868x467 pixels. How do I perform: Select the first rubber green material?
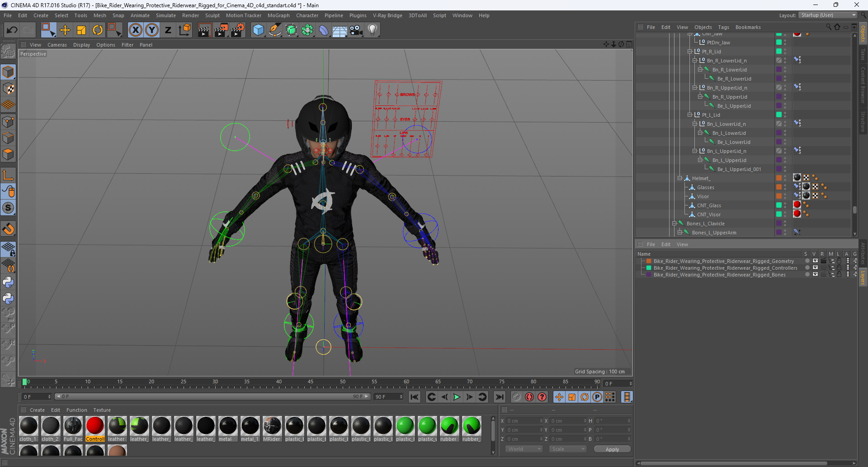coord(449,429)
